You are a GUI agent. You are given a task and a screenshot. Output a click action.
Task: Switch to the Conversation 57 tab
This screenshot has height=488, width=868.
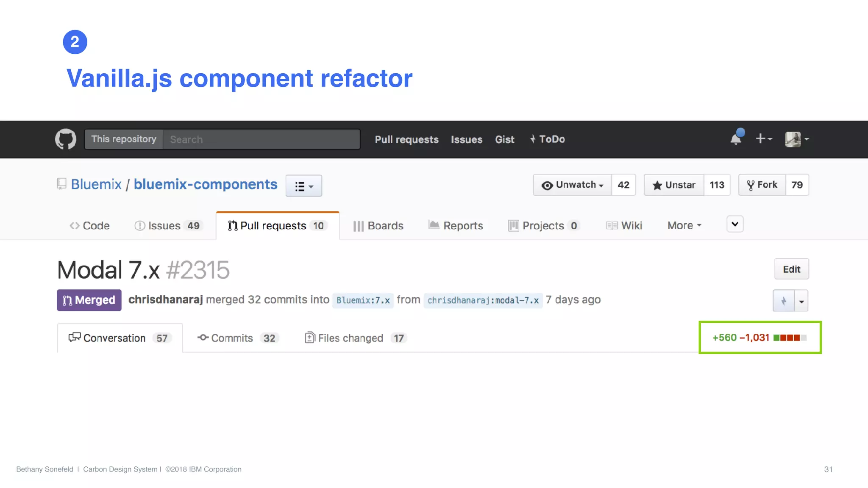click(x=120, y=338)
